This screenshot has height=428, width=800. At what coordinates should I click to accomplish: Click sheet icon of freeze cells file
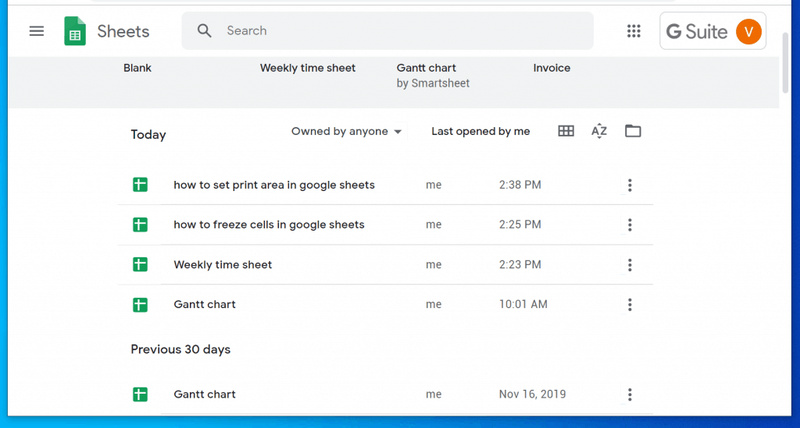[x=140, y=224]
